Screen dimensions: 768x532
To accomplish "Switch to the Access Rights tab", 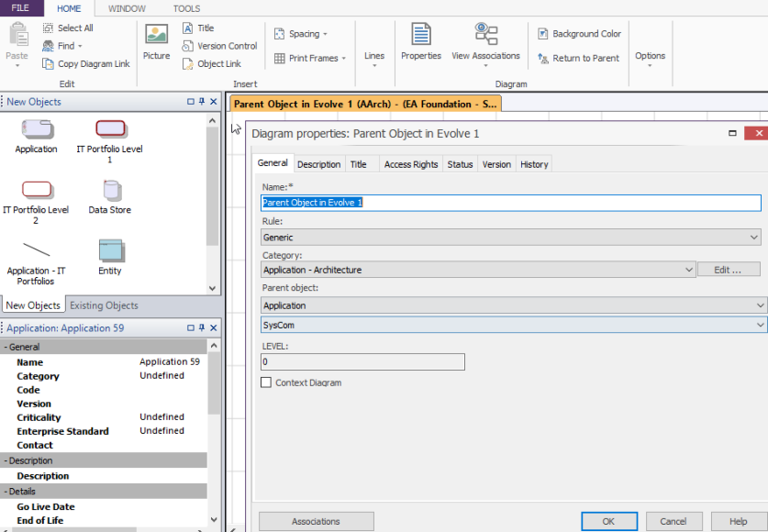I will (410, 164).
